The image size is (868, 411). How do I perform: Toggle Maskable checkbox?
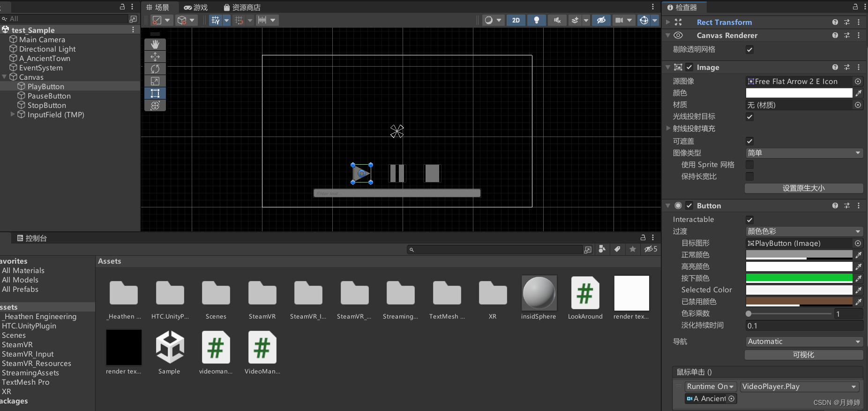[x=750, y=141]
